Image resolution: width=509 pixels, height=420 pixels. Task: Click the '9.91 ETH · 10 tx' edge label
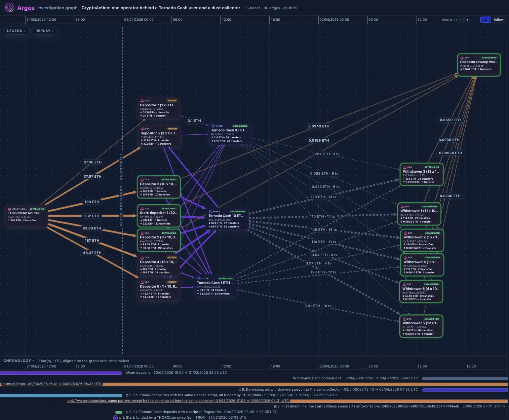[318, 306]
